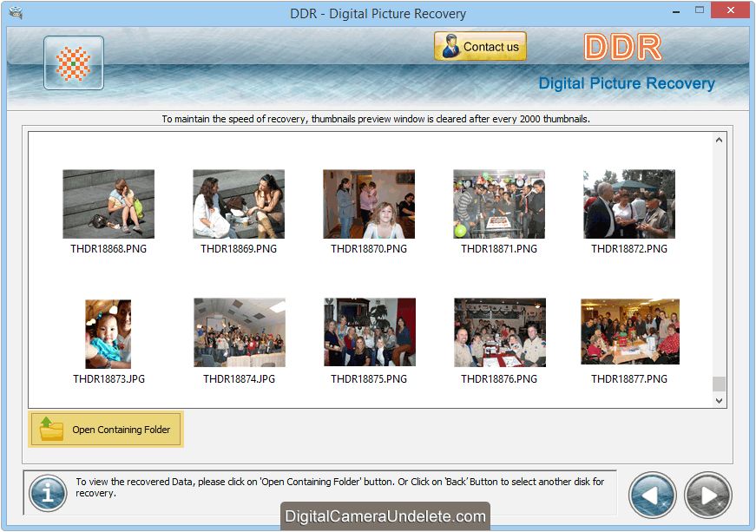Select thumbnail THDR18872.PNG image
This screenshot has height=532, width=756.
point(629,204)
